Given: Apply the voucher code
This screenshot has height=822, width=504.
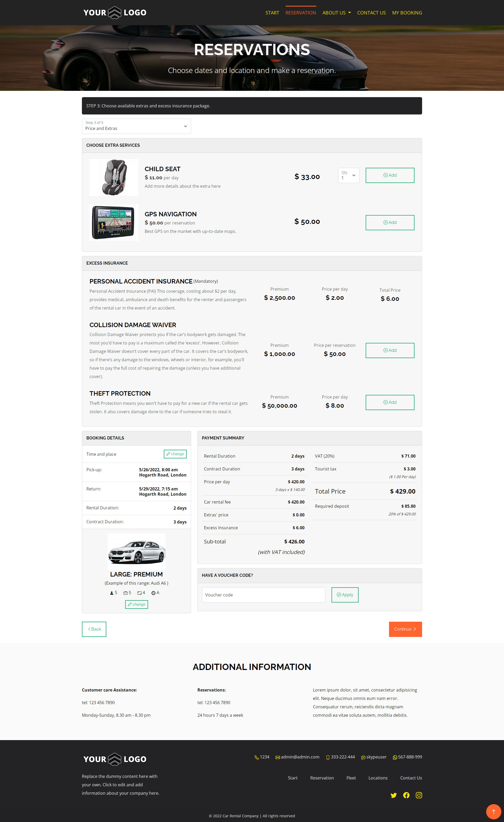Looking at the screenshot, I should pos(345,595).
